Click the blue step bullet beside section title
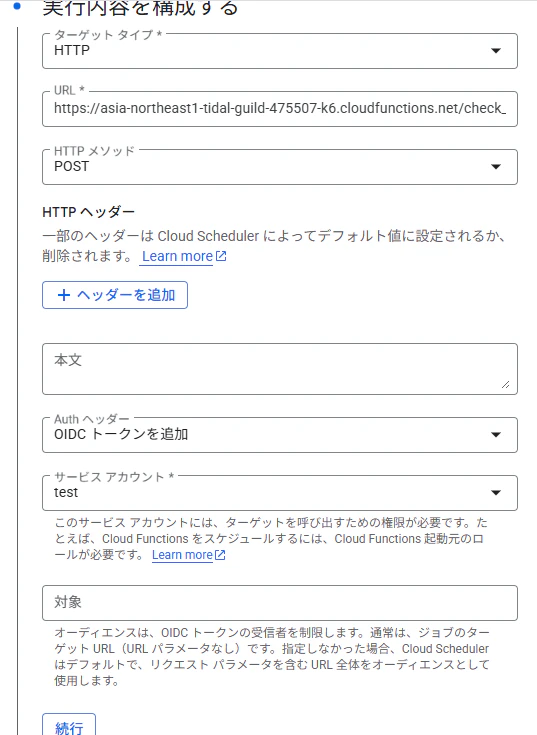This screenshot has height=735, width=537. point(17,6)
